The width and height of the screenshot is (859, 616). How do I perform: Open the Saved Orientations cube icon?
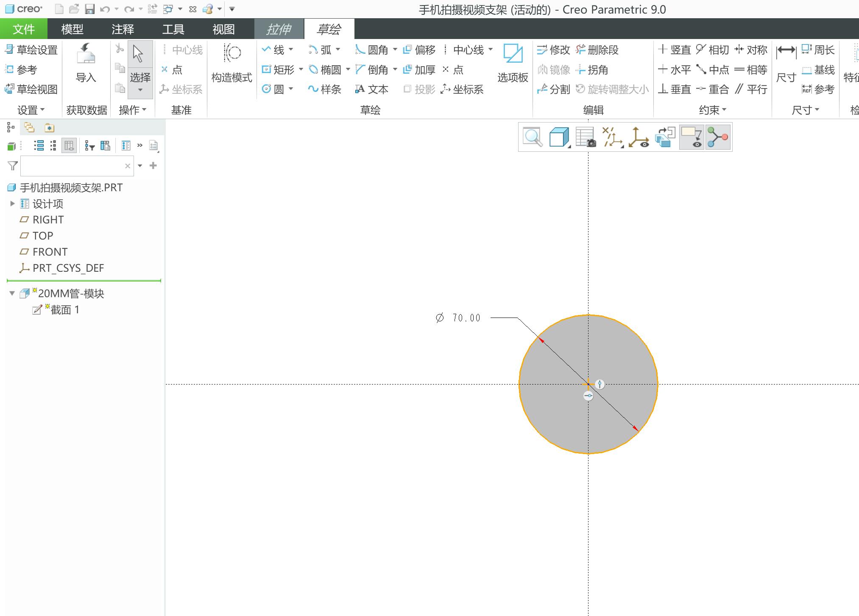coord(559,137)
